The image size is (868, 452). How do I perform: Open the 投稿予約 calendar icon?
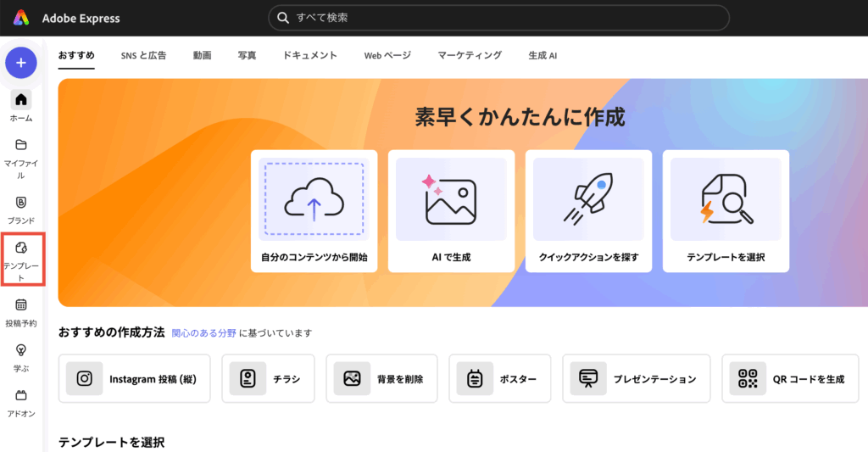(21, 304)
